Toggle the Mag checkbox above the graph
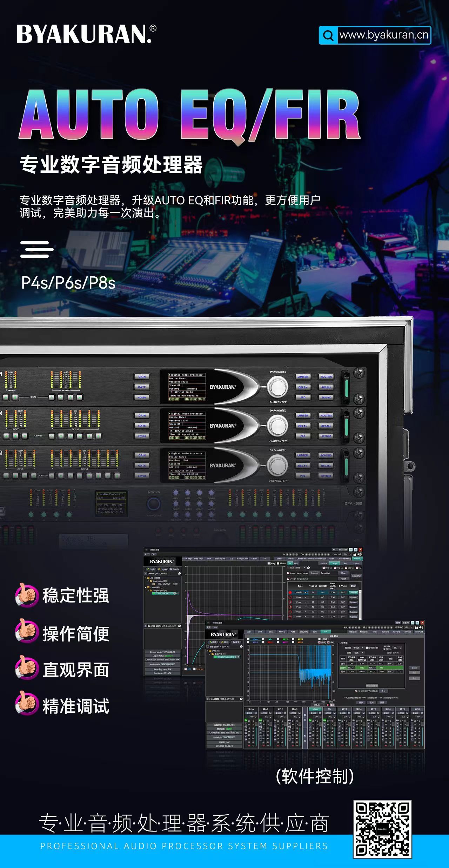Viewport: 449px width, 868px height. click(269, 563)
